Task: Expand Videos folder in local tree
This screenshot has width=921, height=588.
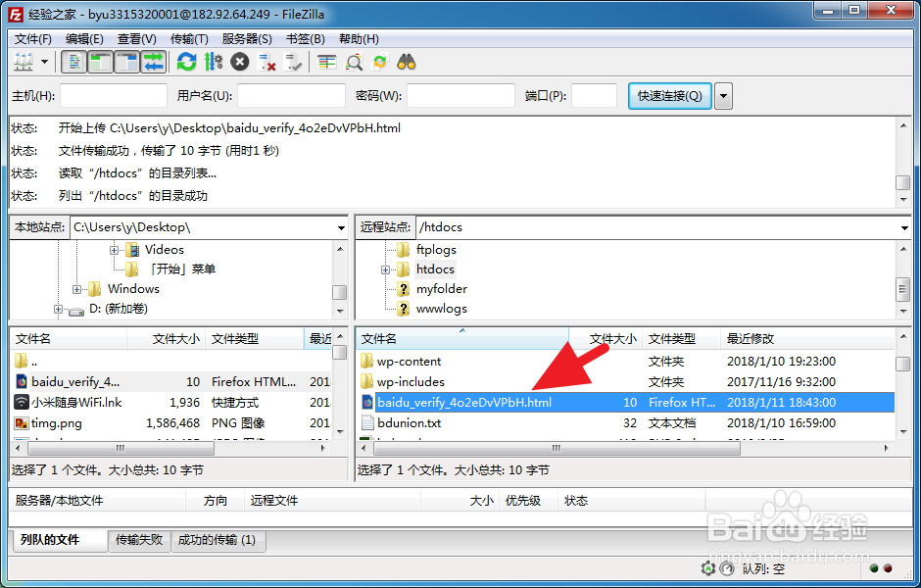Action: [114, 250]
